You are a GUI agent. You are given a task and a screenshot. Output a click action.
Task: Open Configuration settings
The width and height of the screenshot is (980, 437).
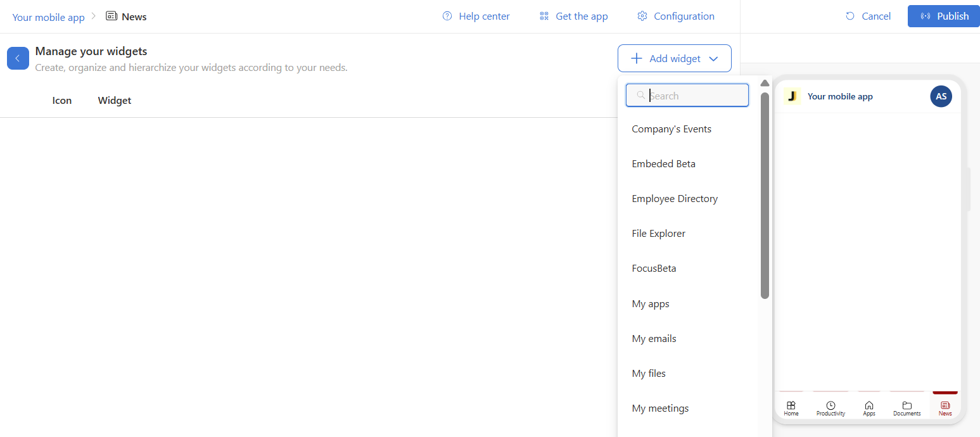(x=675, y=16)
